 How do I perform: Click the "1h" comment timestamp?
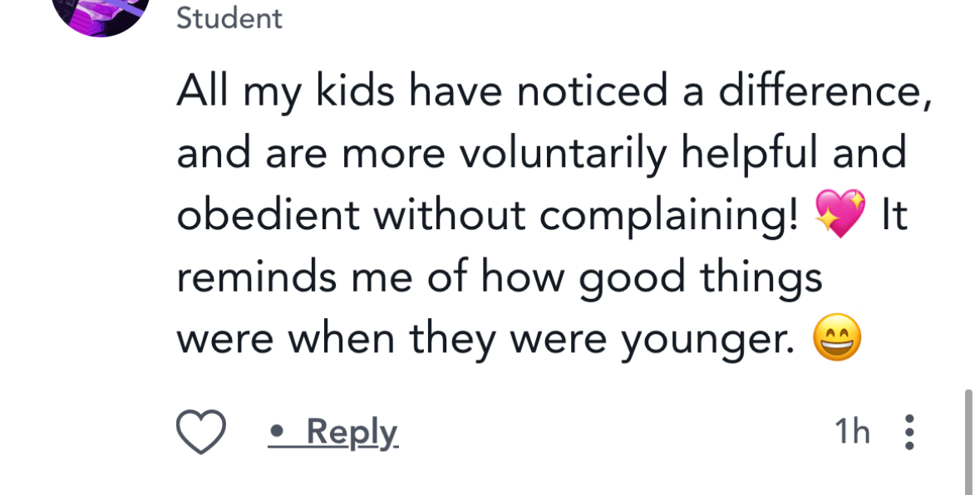click(x=851, y=433)
